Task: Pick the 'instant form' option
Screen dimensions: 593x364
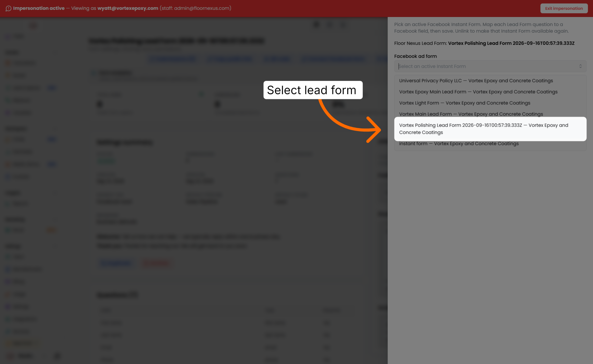Action: tap(490, 143)
